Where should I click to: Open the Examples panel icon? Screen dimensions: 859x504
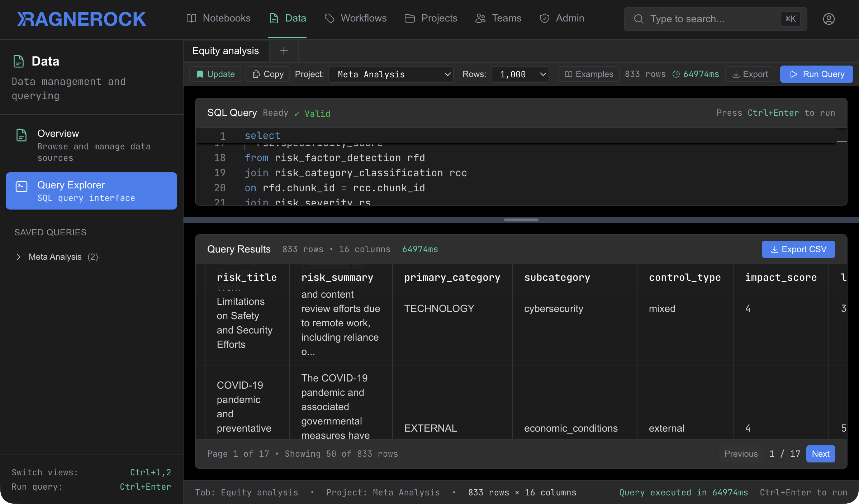[x=569, y=74]
